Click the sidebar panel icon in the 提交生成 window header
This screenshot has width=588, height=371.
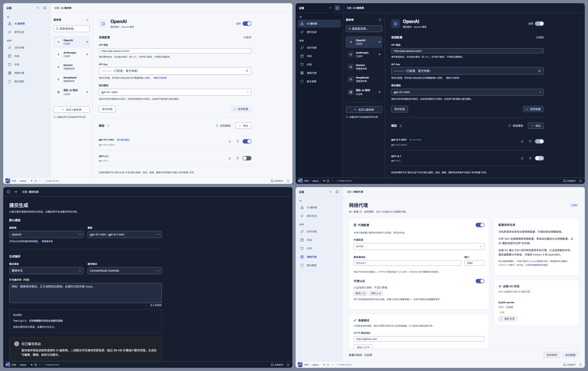click(x=8, y=192)
